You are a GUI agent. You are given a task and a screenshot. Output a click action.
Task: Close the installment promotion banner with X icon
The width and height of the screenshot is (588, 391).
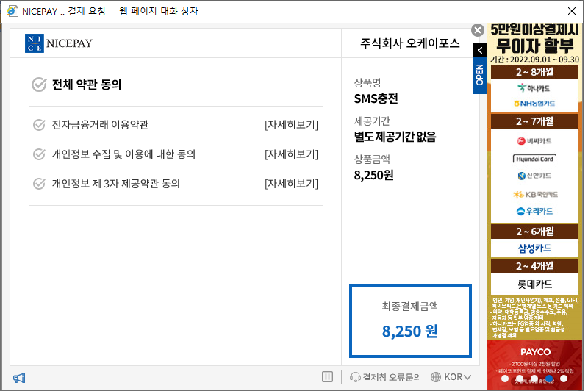pyautogui.click(x=478, y=30)
